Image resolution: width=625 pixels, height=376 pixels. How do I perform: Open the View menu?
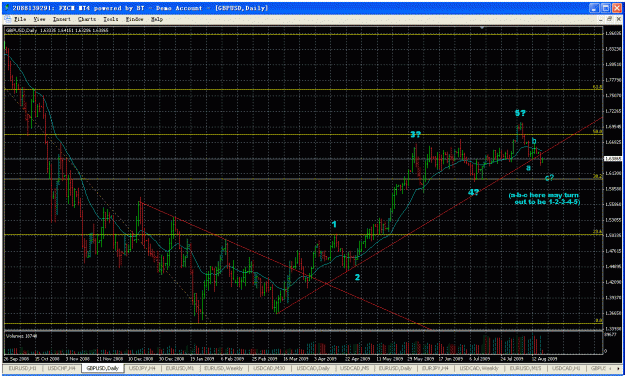point(39,19)
